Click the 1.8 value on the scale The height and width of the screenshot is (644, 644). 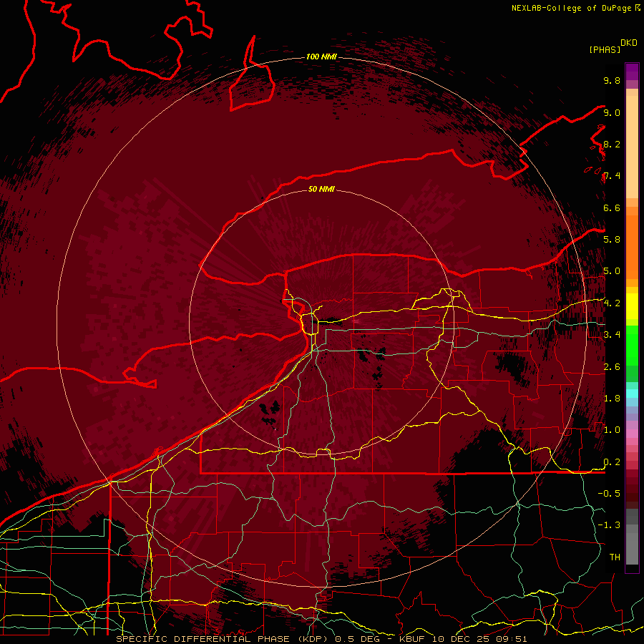612,399
